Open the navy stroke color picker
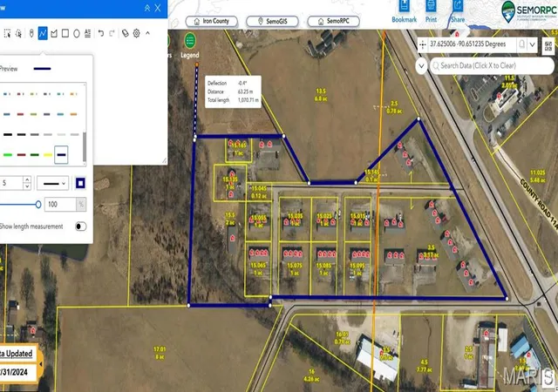 (x=80, y=184)
